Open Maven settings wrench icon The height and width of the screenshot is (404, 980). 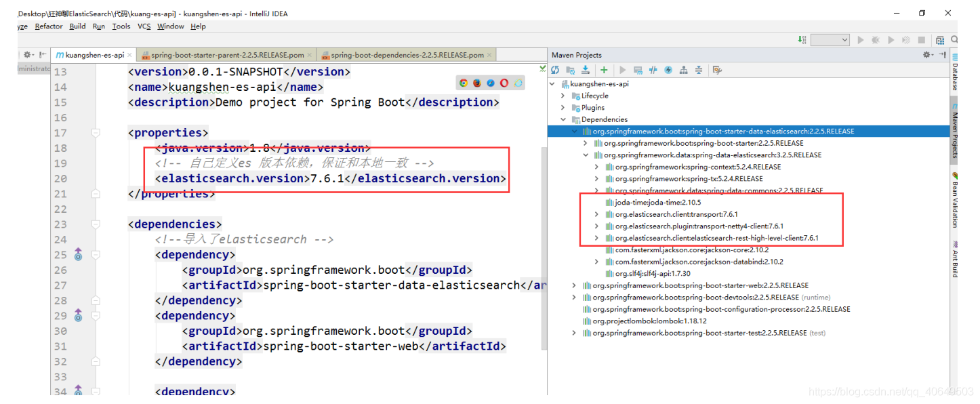click(717, 70)
